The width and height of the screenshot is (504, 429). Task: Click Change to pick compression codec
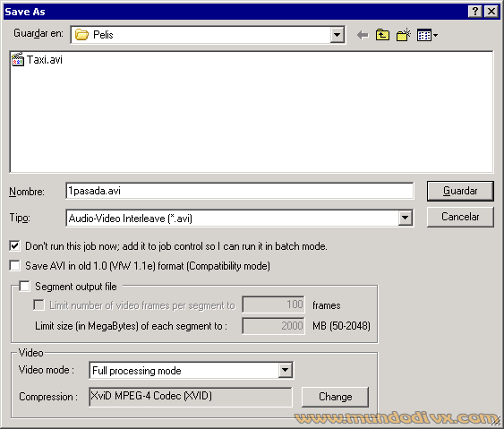pyautogui.click(x=335, y=397)
